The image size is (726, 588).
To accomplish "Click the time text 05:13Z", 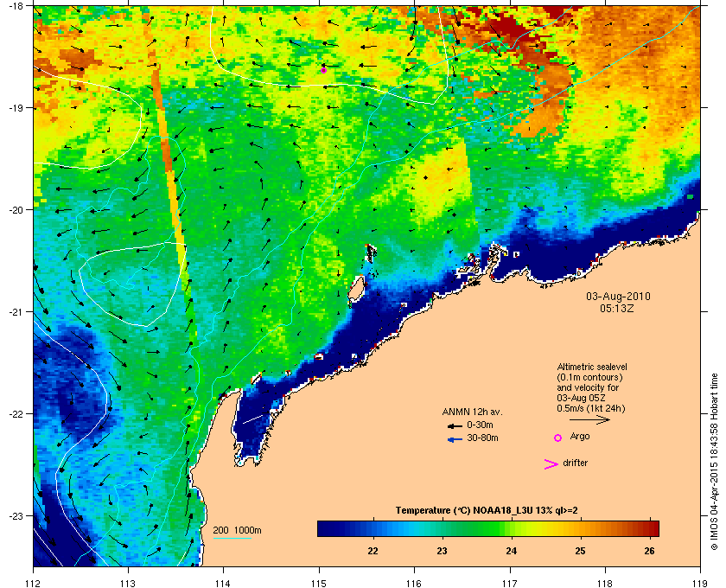I will click(617, 308).
